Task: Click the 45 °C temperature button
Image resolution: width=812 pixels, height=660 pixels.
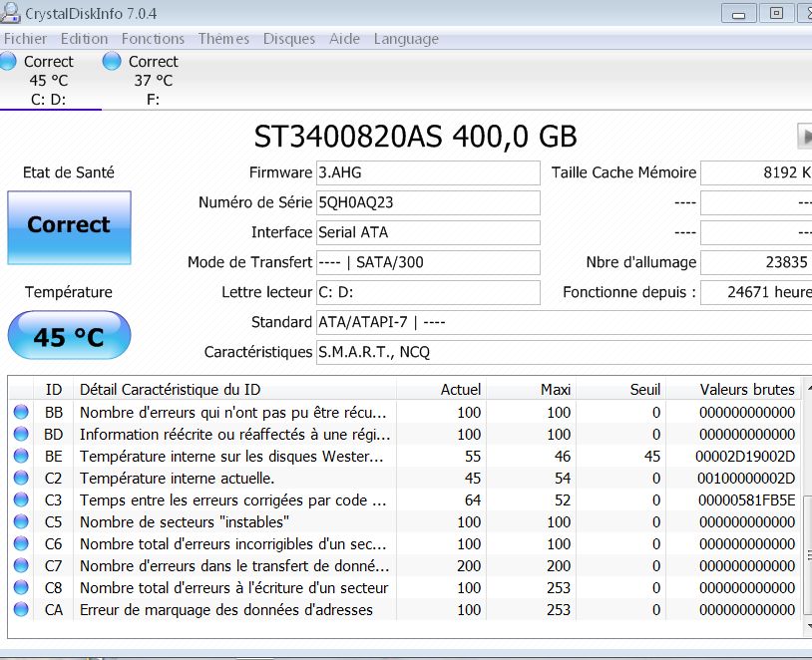Action: 69,335
